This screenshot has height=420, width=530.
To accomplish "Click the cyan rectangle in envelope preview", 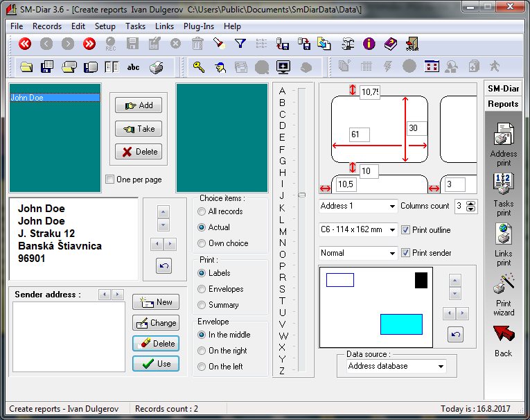I will click(401, 324).
